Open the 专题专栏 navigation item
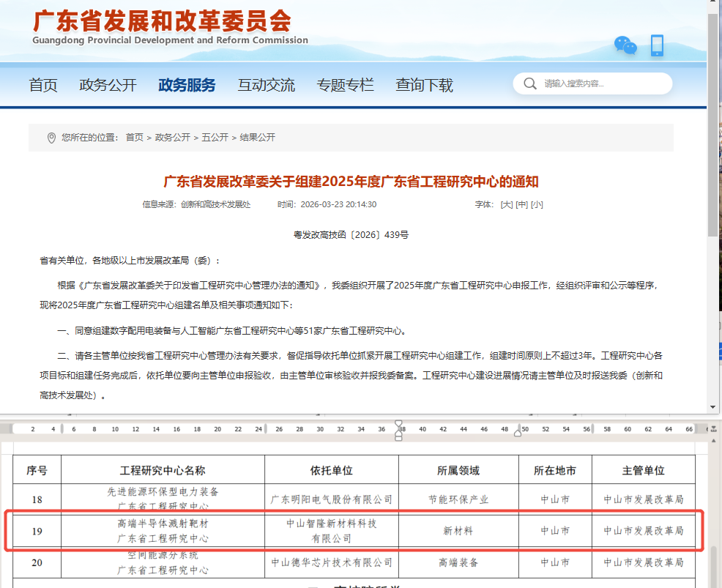This screenshot has height=588, width=722. pos(345,84)
